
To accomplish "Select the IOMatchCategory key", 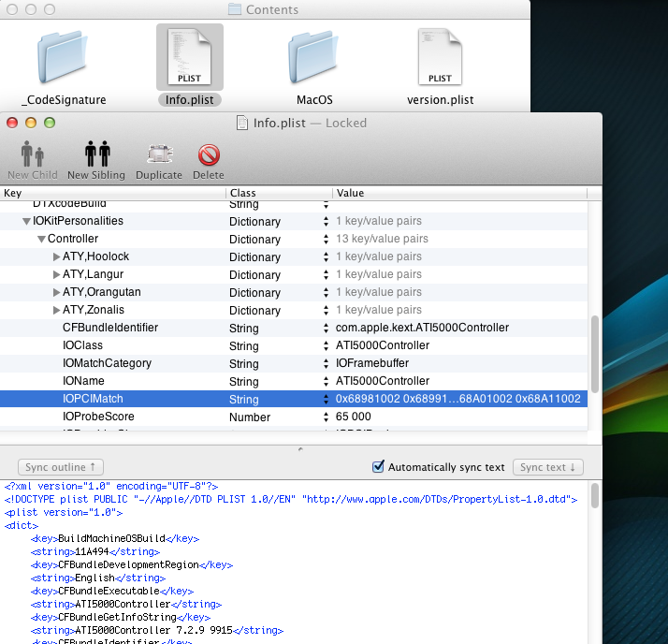I will point(107,363).
